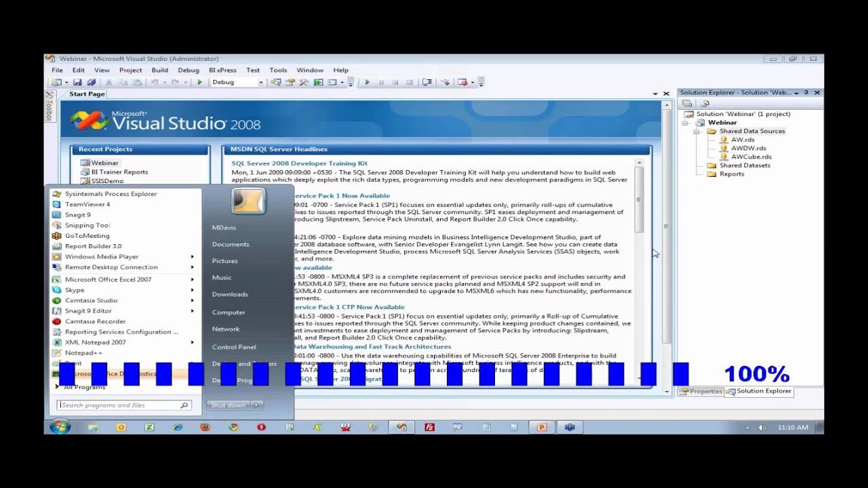Screen dimensions: 868x488
Task: Switch to the Properties tab at bottom
Action: 701,391
